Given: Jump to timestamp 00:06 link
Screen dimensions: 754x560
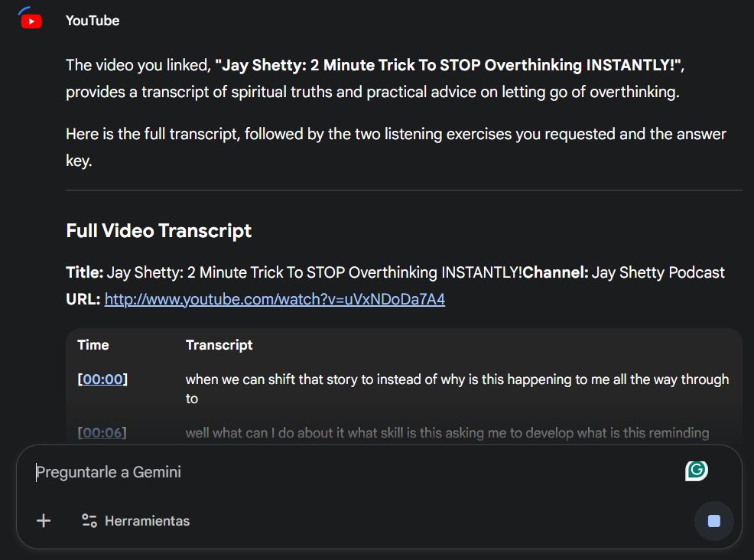Looking at the screenshot, I should coord(102,432).
